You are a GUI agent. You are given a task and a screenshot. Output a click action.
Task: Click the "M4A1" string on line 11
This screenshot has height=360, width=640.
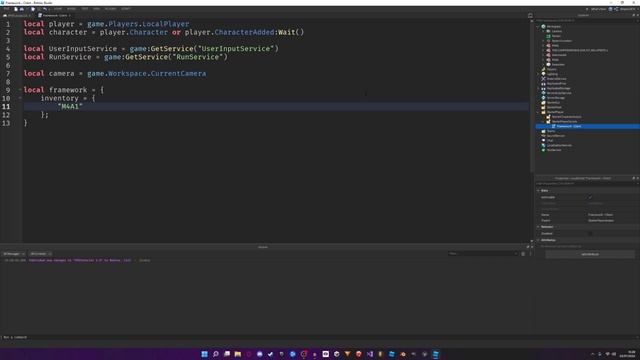70,107
